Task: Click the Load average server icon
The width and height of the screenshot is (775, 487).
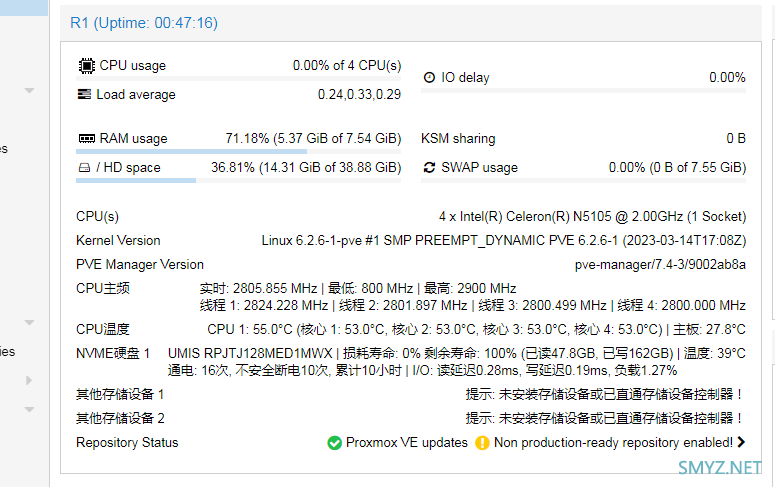Action: [85, 94]
